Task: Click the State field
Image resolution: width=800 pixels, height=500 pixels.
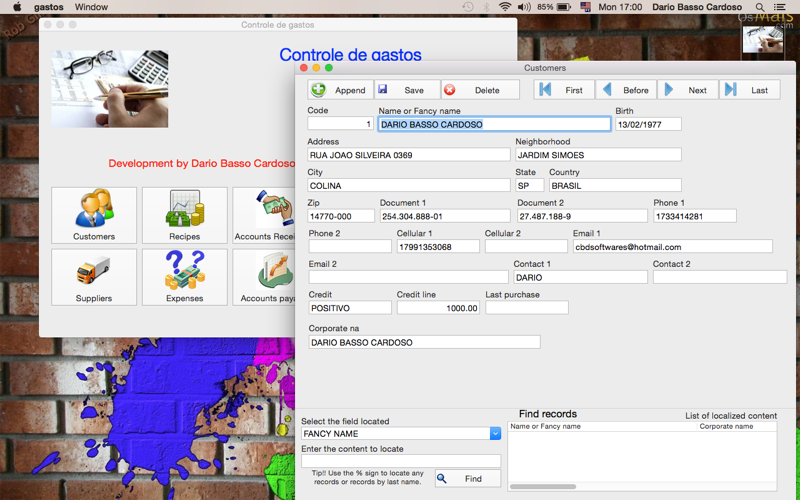Action: [530, 185]
